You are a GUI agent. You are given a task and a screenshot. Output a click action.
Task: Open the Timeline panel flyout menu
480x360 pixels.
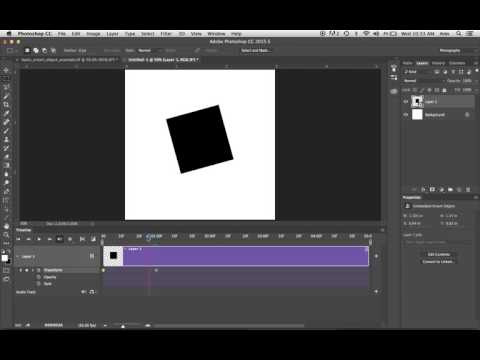click(382, 230)
